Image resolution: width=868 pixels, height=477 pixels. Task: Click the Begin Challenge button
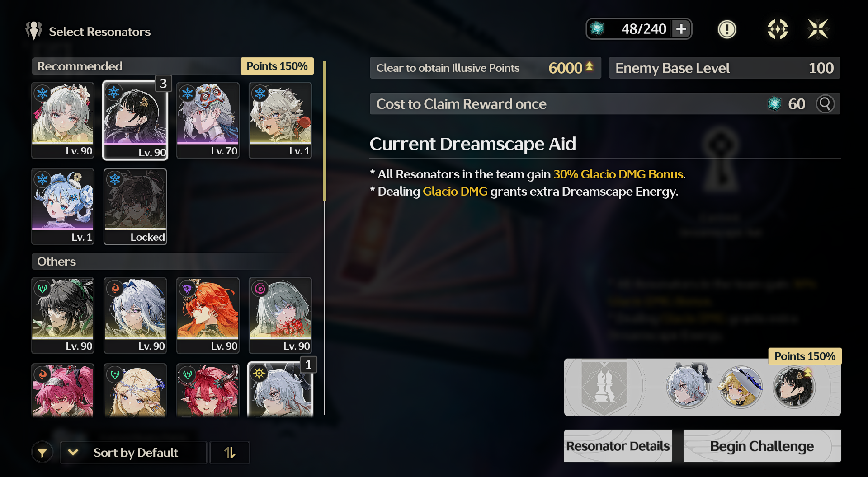(x=762, y=446)
